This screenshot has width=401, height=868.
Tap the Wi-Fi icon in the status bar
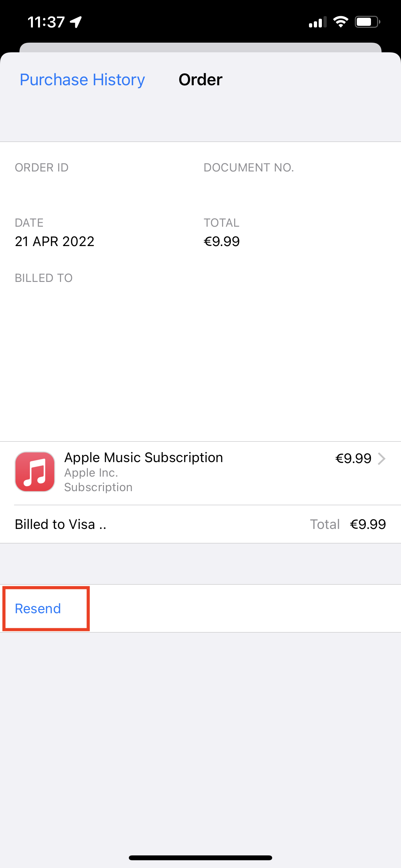pos(341,22)
